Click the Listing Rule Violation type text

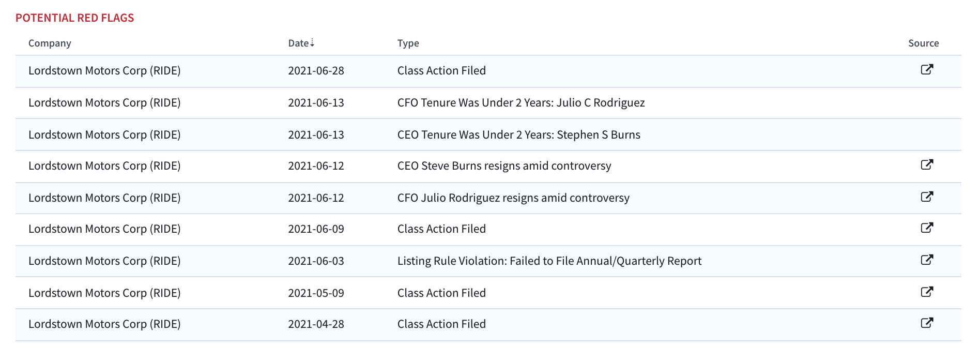549,261
